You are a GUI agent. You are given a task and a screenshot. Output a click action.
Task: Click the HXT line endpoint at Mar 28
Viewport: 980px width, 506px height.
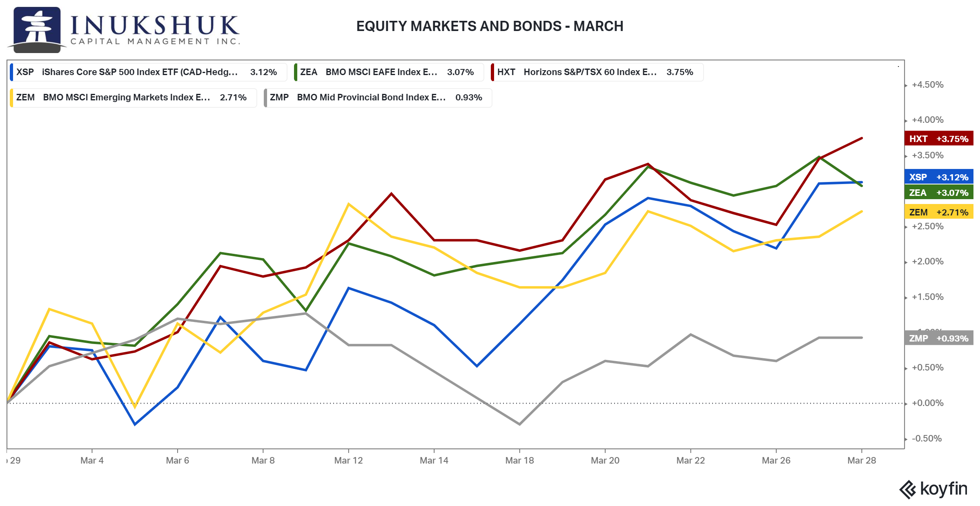pos(862,138)
